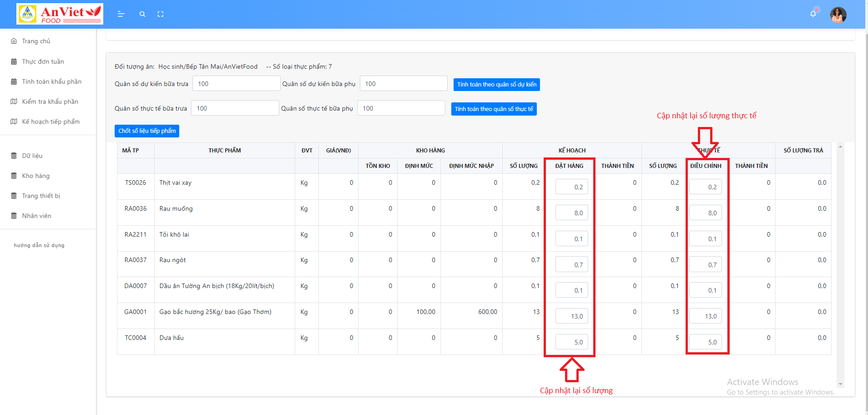868x415 pixels.
Task: Open the notifications bell
Action: [814, 14]
